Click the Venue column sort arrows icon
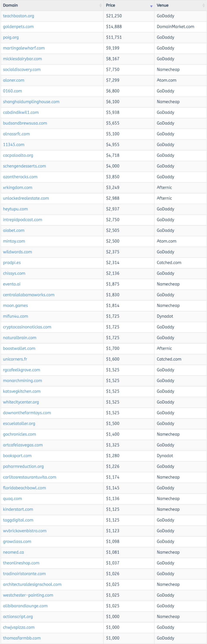207x644 pixels. click(203, 5)
